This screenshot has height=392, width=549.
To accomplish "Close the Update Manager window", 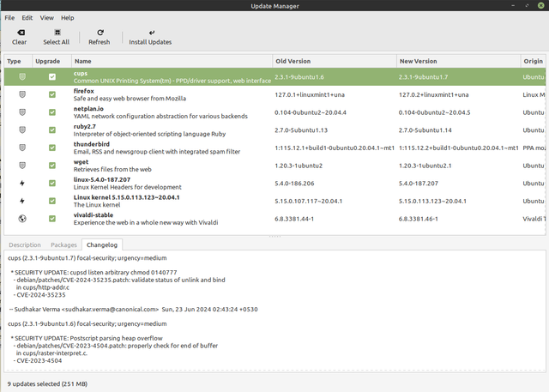I will pos(541,6).
